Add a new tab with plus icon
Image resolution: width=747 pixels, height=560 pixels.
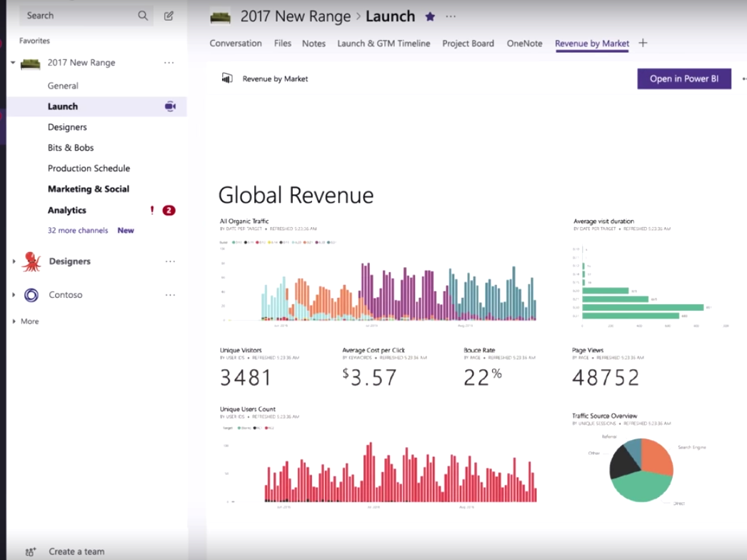click(643, 43)
